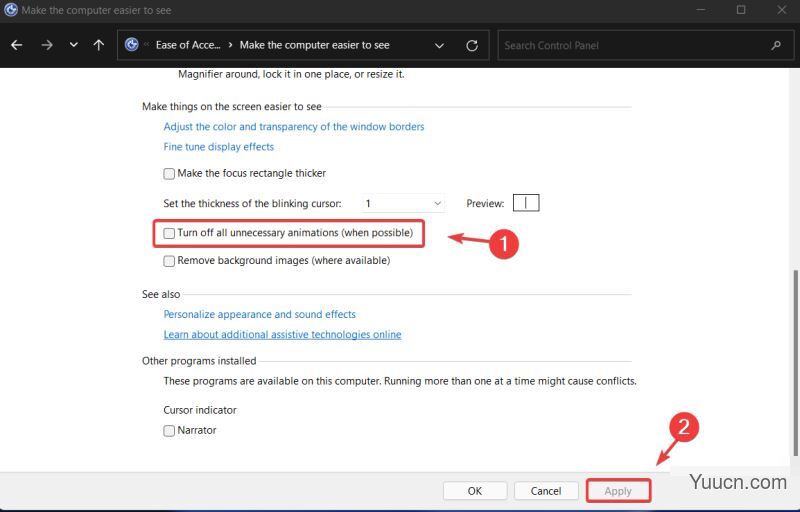Screen dimensions: 800x512
Task: Click the vertical scrollbar thumb
Action: [795, 363]
